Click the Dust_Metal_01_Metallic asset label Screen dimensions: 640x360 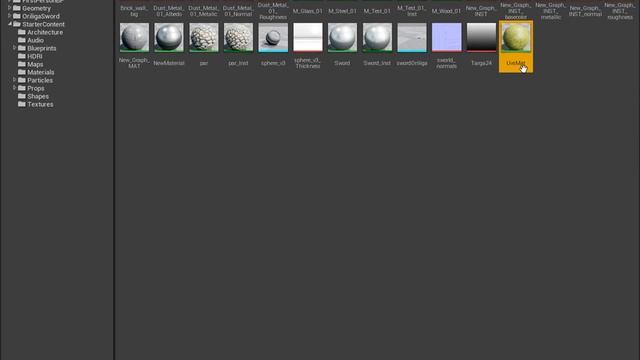point(204,11)
